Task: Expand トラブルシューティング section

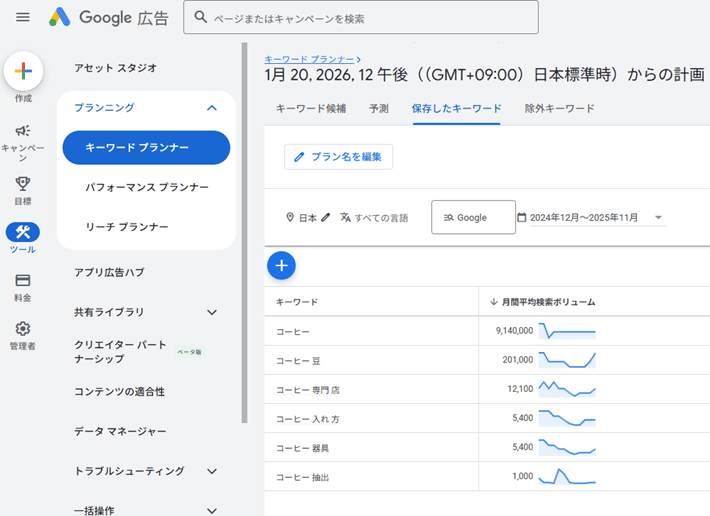Action: (211, 471)
